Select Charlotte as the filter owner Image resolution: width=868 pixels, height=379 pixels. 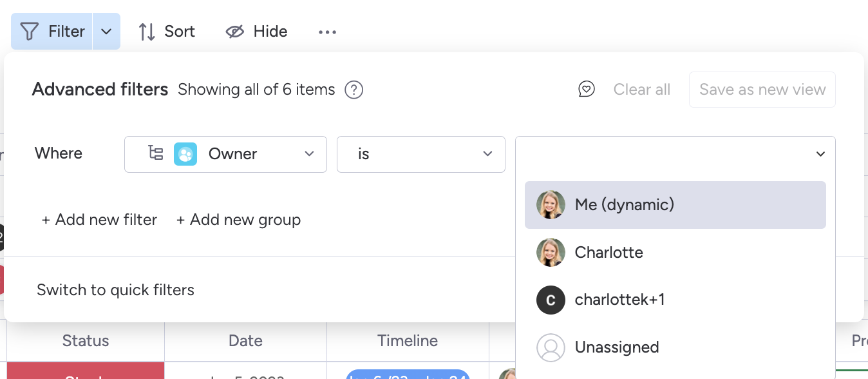609,252
